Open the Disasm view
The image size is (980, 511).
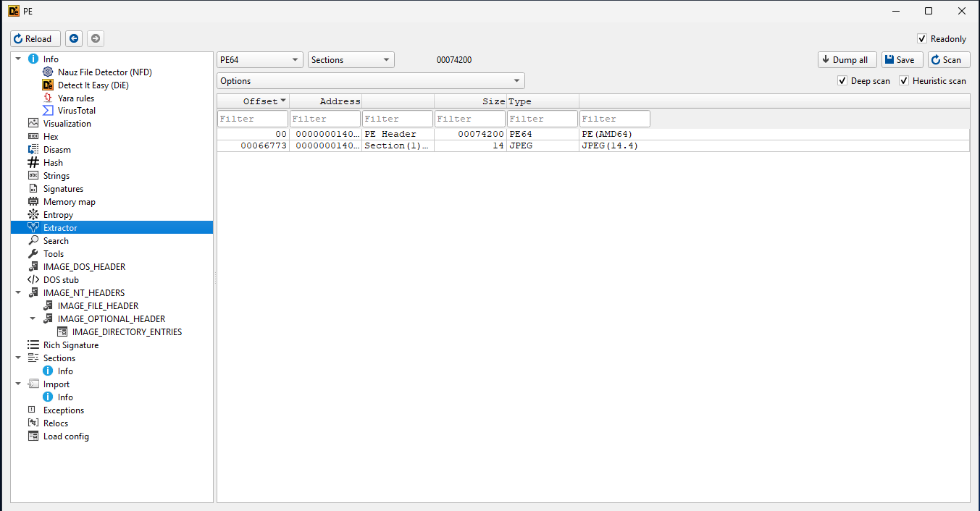point(57,150)
